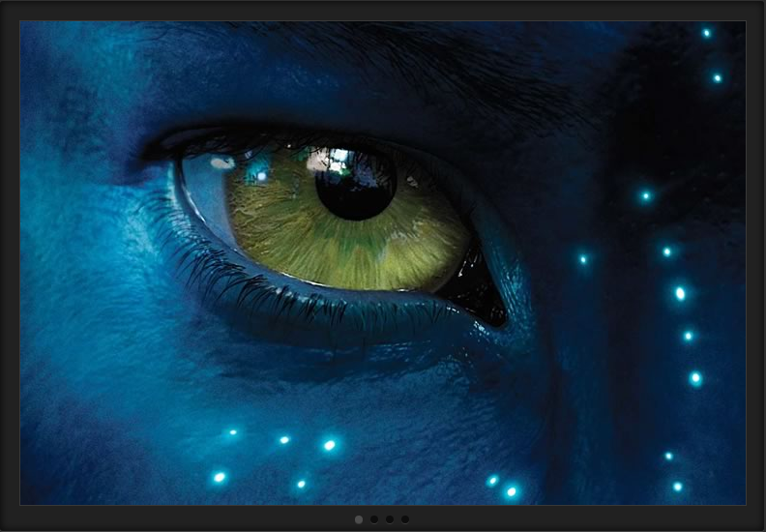Screen dimensions: 766x532
Task: Click the bottom-left glowing dot on the cheek
Action: pyautogui.click(x=220, y=477)
